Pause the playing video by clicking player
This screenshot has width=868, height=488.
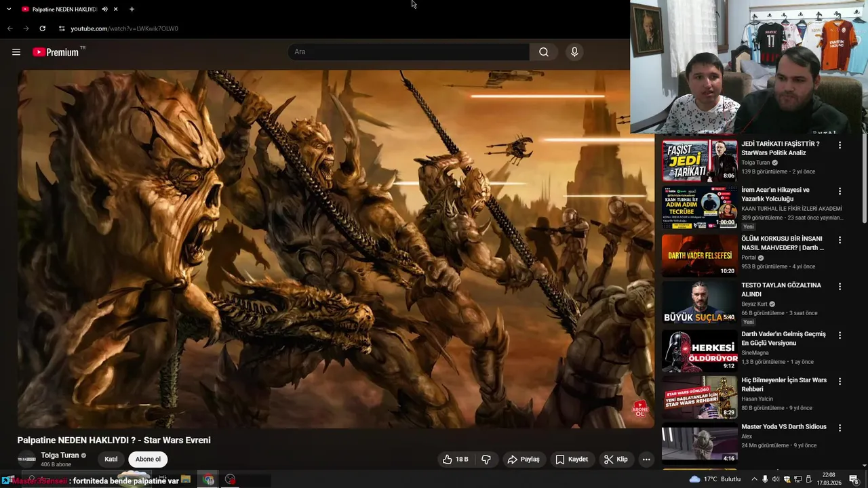coord(336,249)
